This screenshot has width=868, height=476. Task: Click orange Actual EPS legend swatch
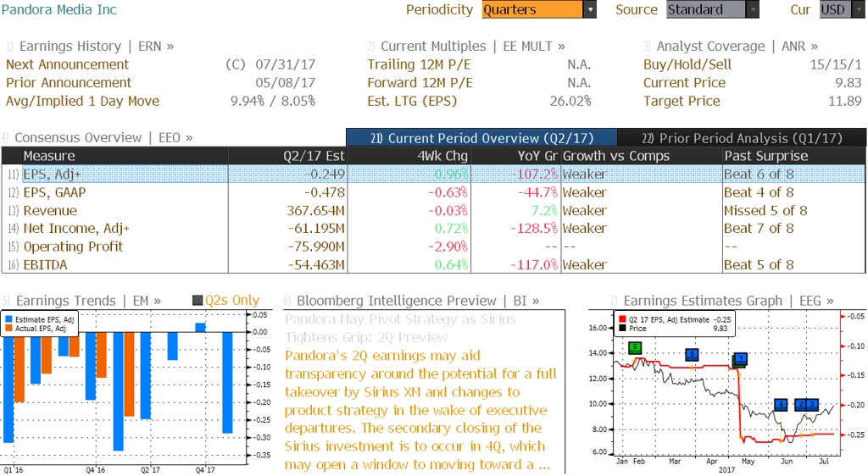pyautogui.click(x=8, y=329)
